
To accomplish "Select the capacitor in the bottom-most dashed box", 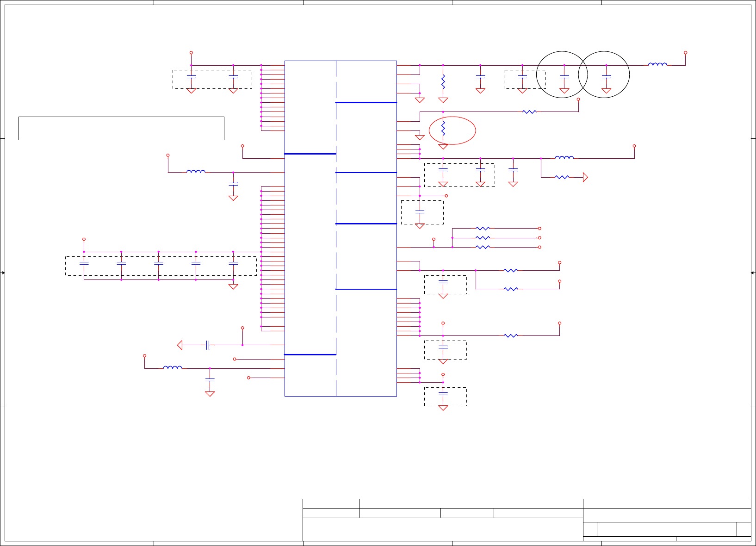I will click(443, 393).
